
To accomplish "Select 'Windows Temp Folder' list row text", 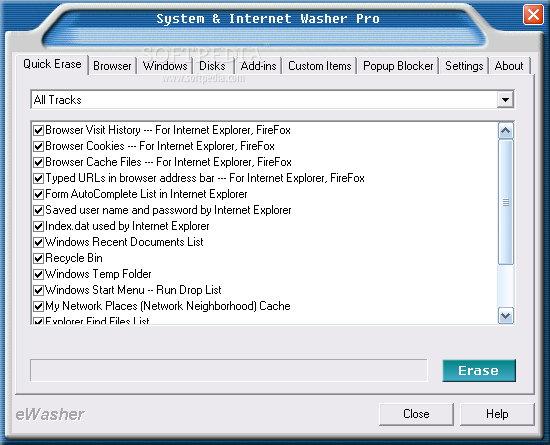I will [98, 274].
